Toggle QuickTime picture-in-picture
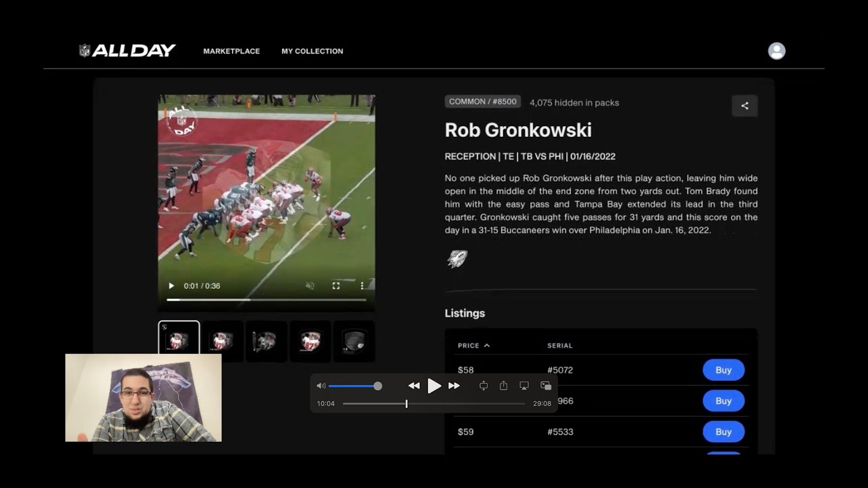The height and width of the screenshot is (488, 868). (546, 386)
